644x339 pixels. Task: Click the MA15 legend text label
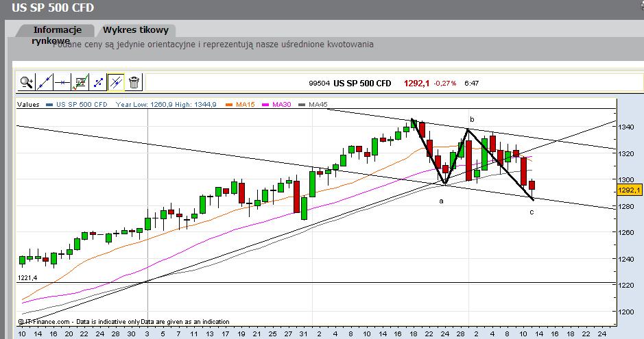point(246,105)
